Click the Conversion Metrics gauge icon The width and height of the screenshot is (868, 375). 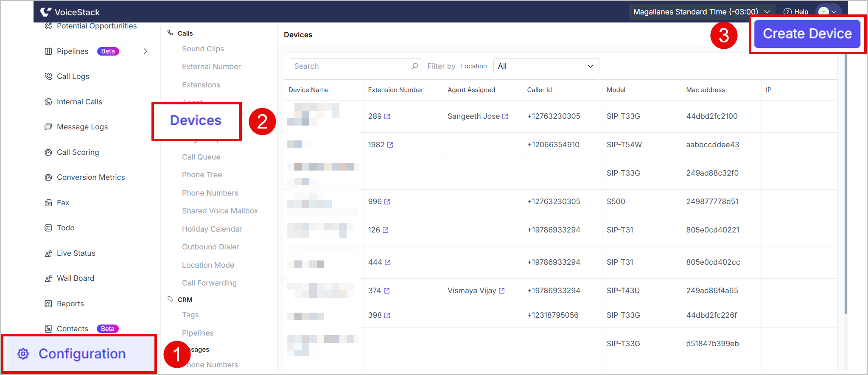[x=48, y=177]
